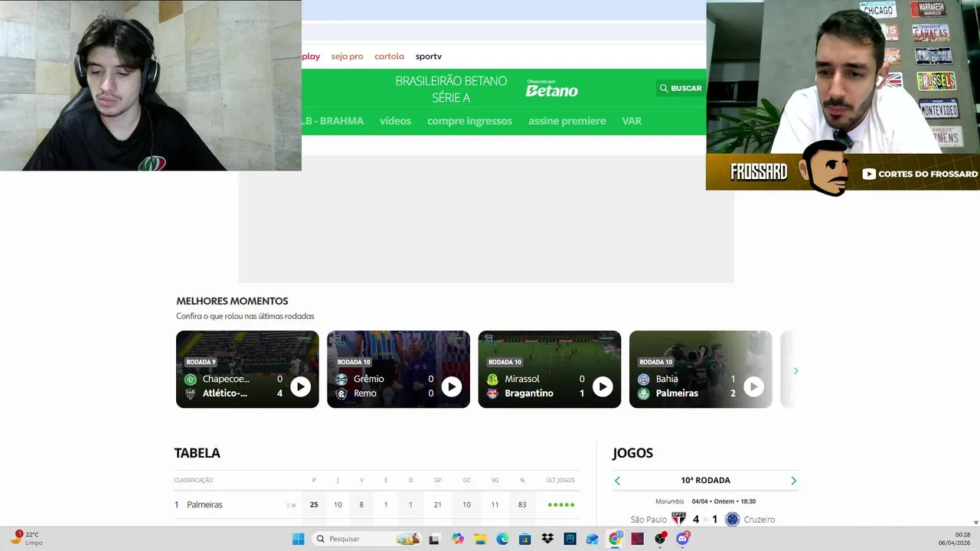
Task: Click the Bahia crest icon
Action: tap(644, 380)
